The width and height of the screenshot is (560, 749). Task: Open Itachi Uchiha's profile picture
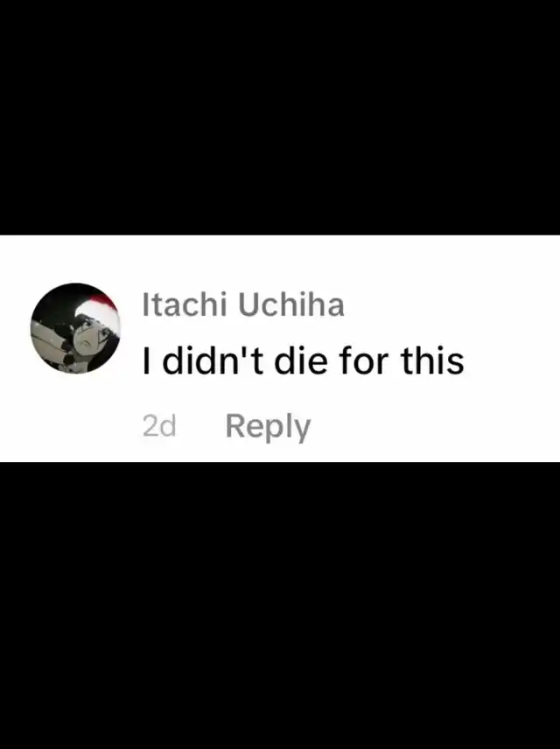pyautogui.click(x=75, y=327)
